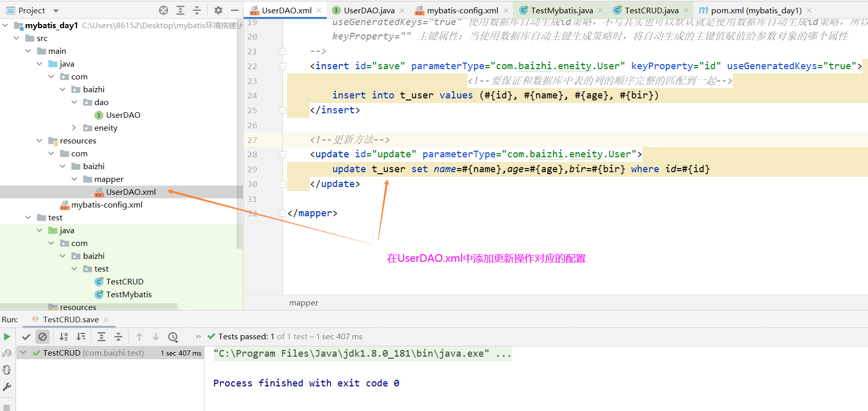Viewport: 868px width, 411px height.
Task: Go to next failed test arrow
Action: click(x=156, y=337)
